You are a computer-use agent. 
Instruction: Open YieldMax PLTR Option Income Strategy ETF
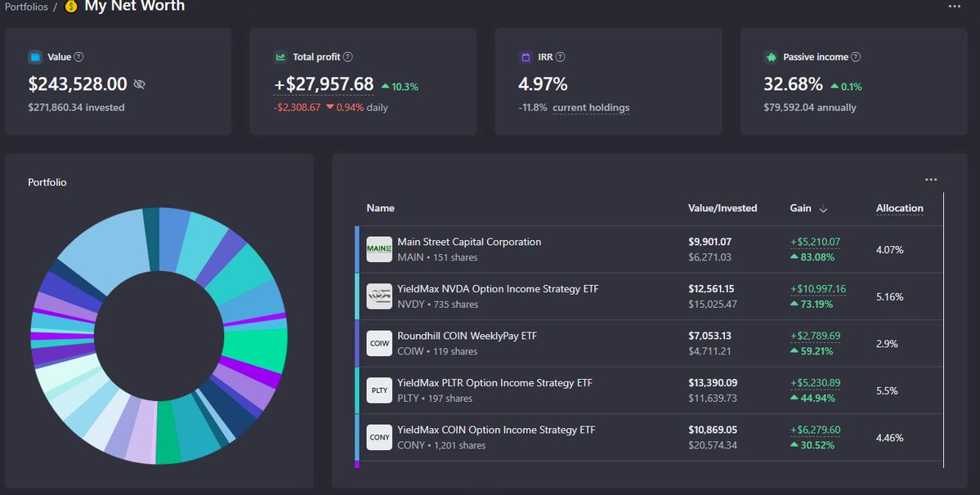[x=495, y=382]
